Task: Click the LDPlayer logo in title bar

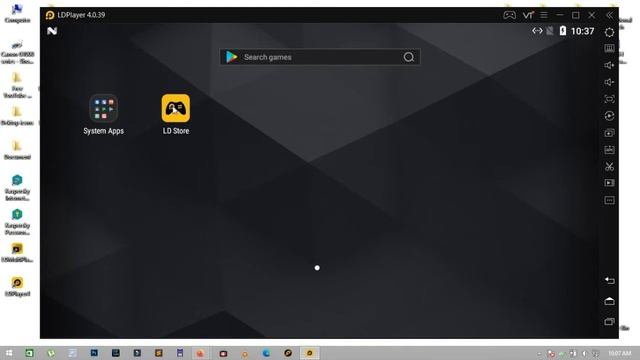Action: click(50, 15)
